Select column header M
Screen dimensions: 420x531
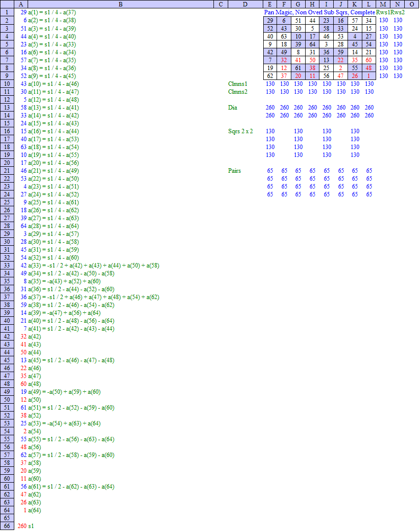pos(383,4)
